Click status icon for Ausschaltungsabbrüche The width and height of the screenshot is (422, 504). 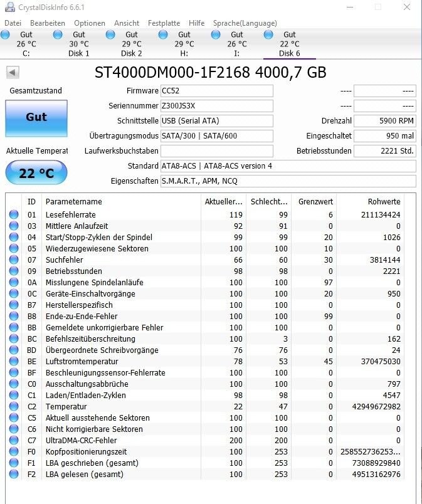pyautogui.click(x=14, y=384)
